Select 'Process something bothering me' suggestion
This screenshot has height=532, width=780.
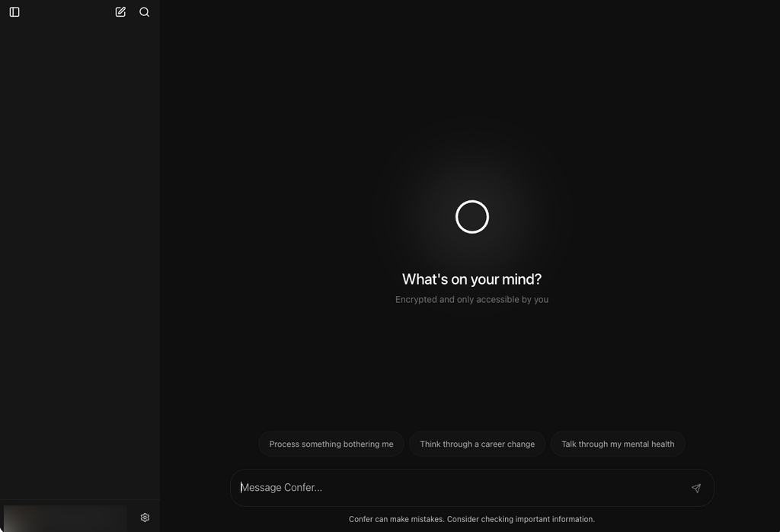[x=331, y=444]
